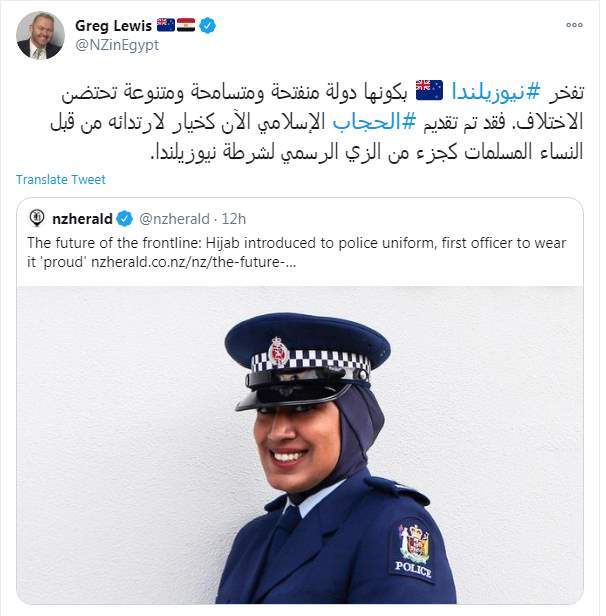This screenshot has height=616, width=606.
Task: Click the New Zealand flag emoji in tweet text
Action: coord(429,90)
